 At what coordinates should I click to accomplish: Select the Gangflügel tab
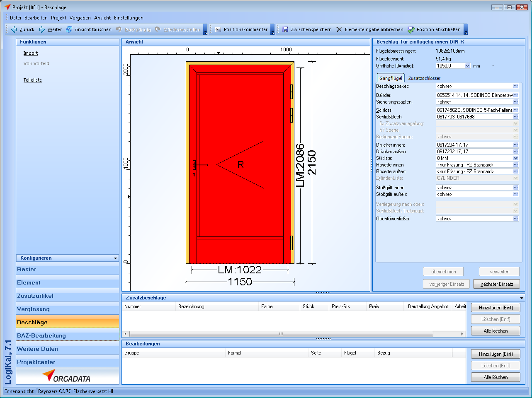point(391,78)
